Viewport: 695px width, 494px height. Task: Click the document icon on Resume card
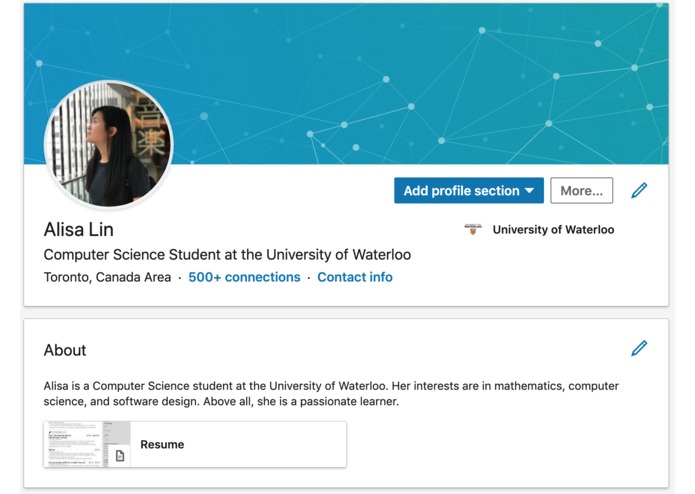120,455
